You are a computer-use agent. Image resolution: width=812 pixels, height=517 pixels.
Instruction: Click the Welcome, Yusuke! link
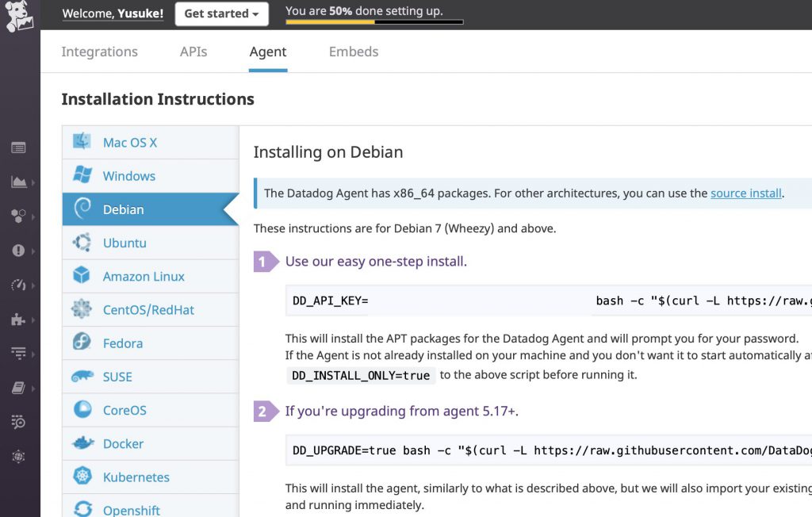coord(113,13)
